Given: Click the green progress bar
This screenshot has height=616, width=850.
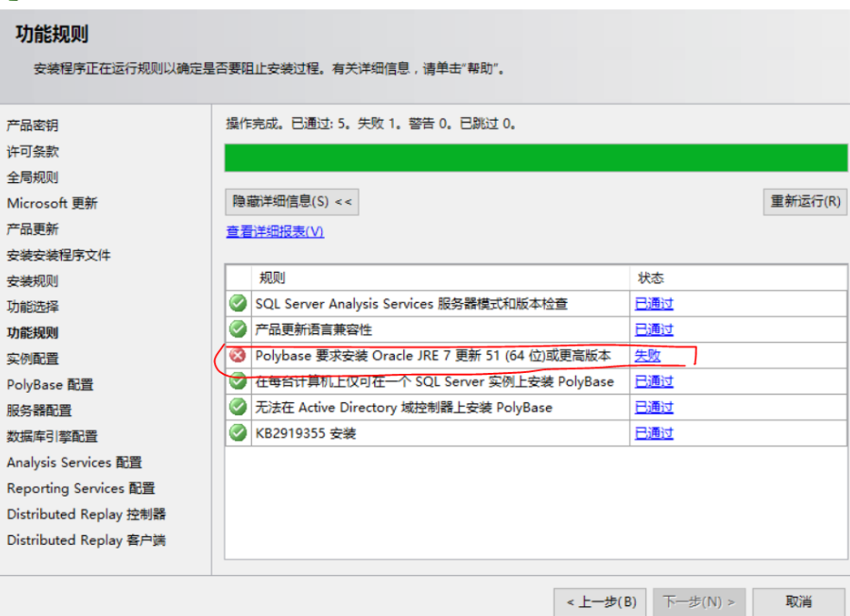Looking at the screenshot, I should 535,157.
